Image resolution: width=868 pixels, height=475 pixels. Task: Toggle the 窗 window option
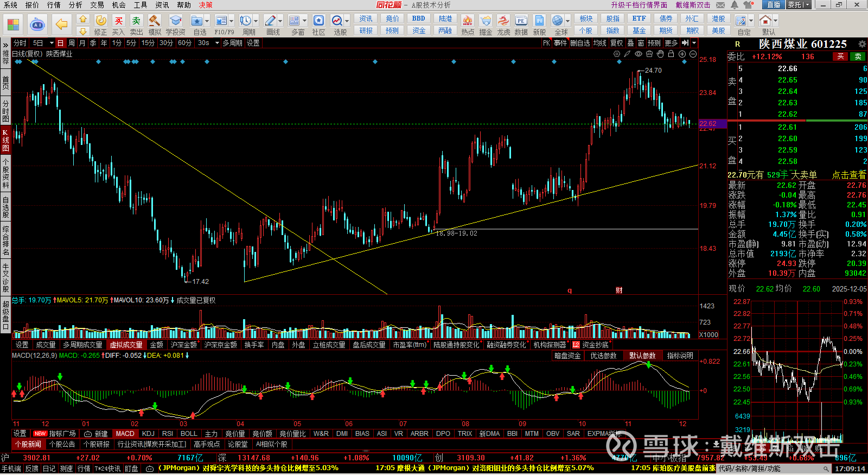pyautogui.click(x=641, y=43)
